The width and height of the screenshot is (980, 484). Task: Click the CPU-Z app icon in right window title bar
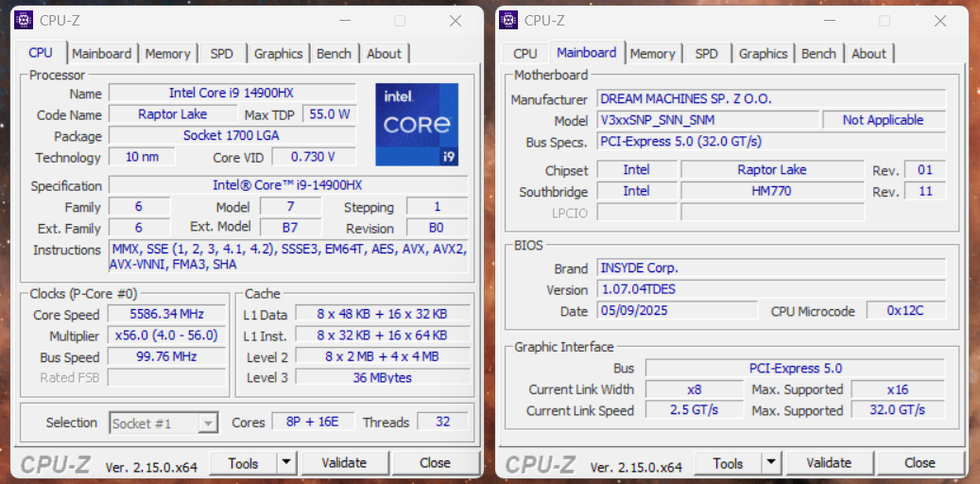click(x=508, y=20)
